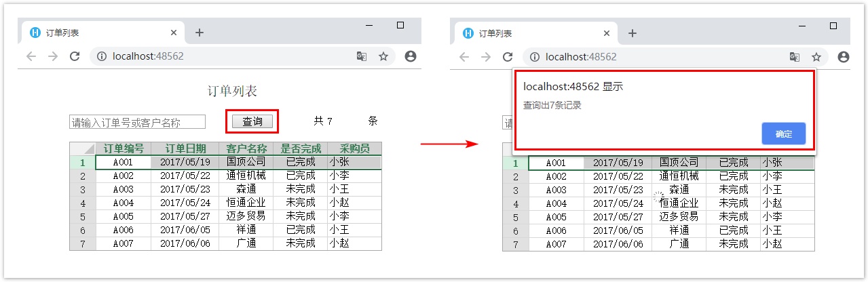Screen dimensions: 868x282
Task: Select 迈多贸易 cell in right window table
Action: coord(679,217)
